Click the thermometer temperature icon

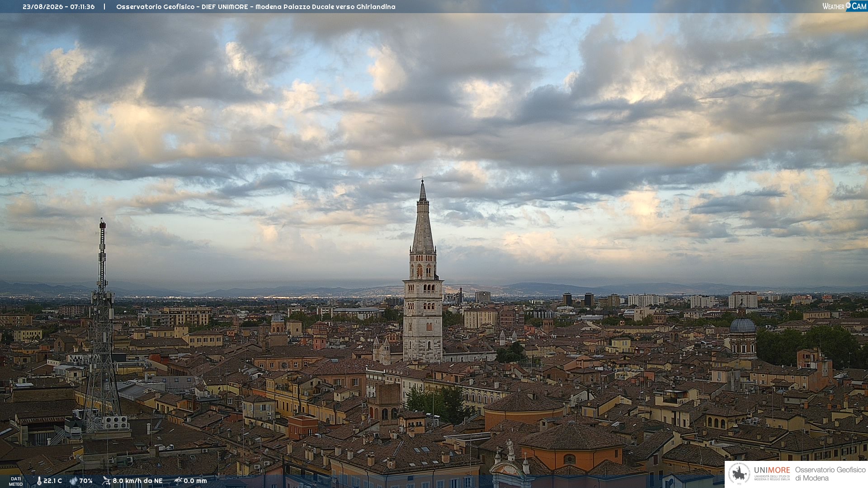(x=39, y=481)
